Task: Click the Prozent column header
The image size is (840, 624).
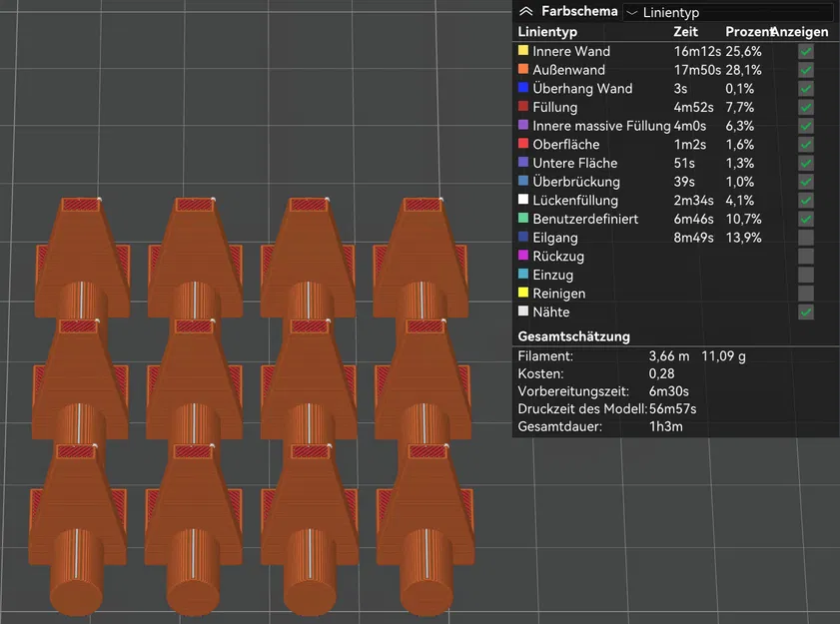Action: pos(749,32)
